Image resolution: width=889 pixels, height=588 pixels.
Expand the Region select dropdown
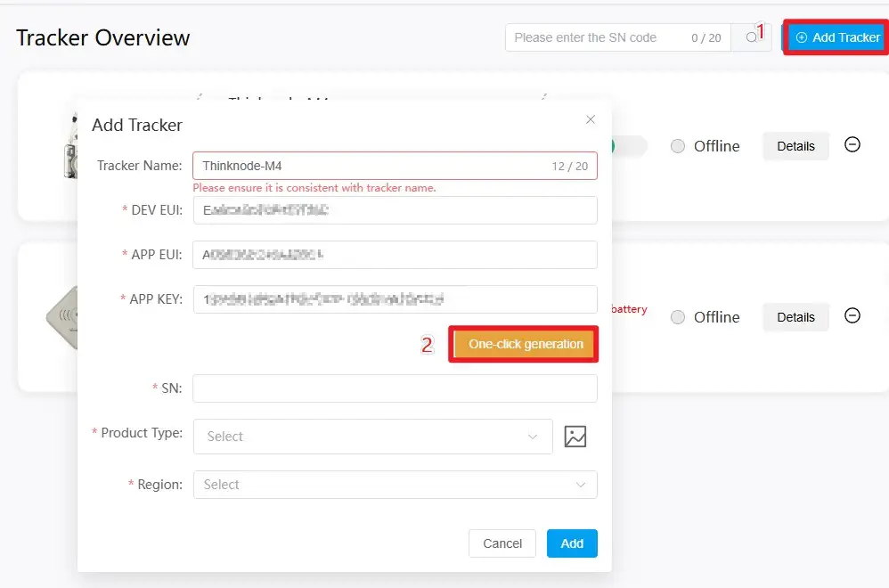point(395,485)
